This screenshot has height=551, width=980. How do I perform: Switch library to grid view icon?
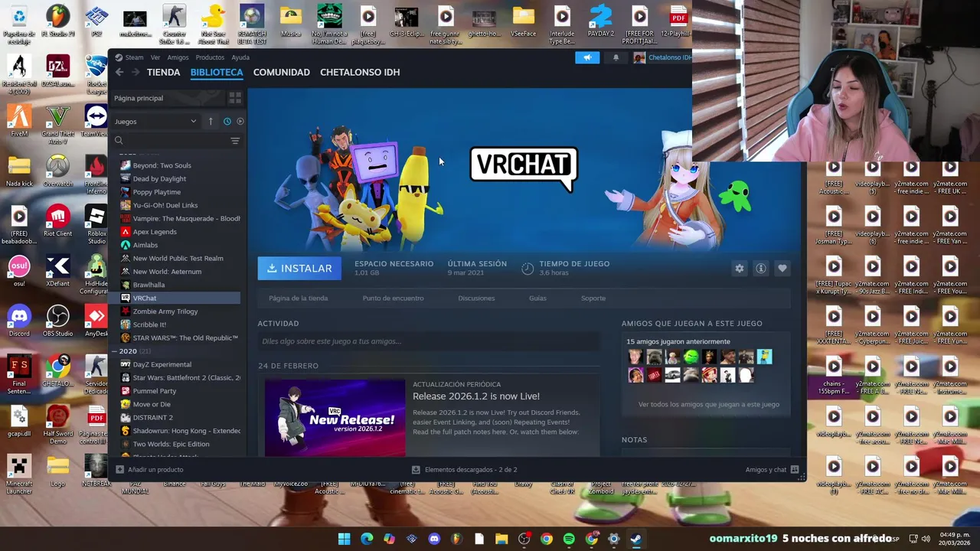pos(235,98)
